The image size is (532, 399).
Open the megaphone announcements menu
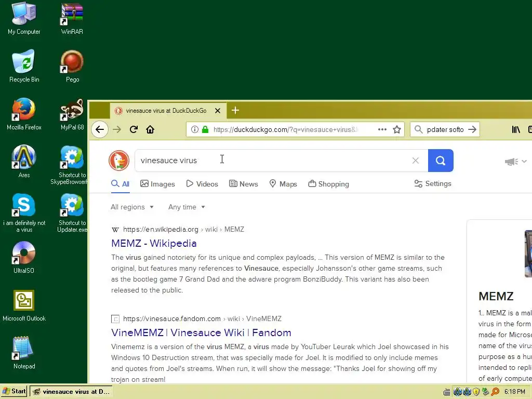515,162
